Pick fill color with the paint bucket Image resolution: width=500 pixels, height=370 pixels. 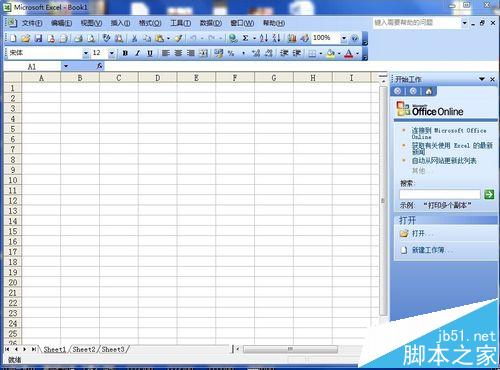coord(330,53)
